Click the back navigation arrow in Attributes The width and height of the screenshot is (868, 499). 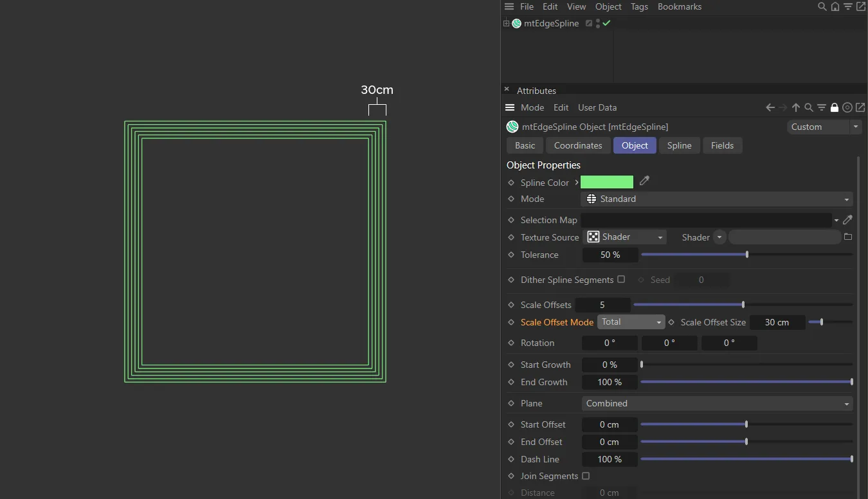pos(770,107)
